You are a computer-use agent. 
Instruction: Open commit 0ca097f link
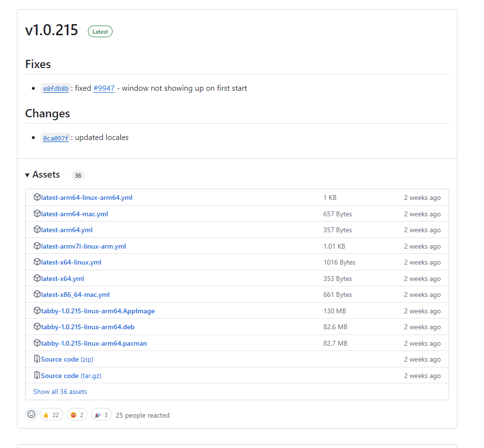pyautogui.click(x=56, y=138)
